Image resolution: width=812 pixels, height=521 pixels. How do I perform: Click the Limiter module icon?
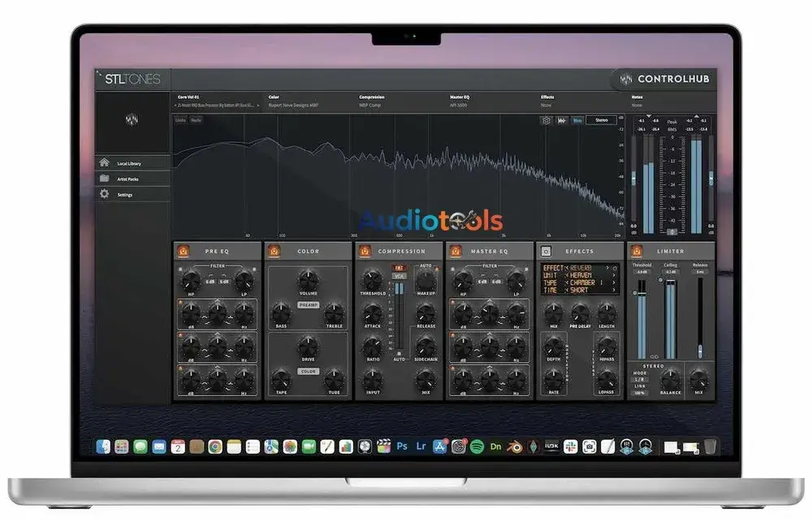[636, 251]
